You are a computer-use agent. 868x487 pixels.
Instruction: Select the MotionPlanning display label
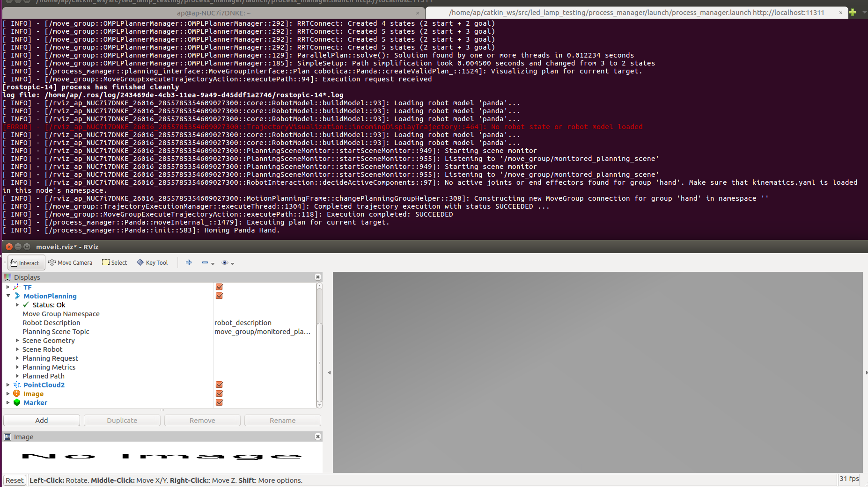(x=50, y=296)
